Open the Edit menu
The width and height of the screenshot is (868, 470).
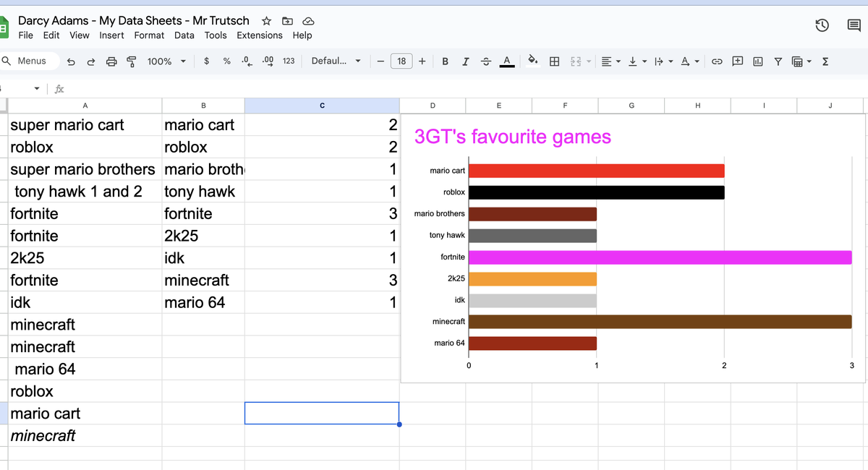51,35
